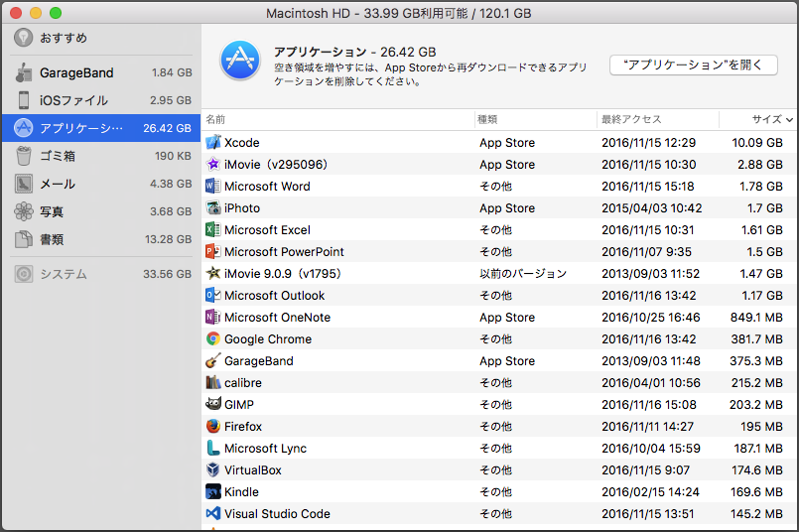This screenshot has height=532, width=799.
Task: Select iOSファイル in the sidebar
Action: tap(73, 100)
